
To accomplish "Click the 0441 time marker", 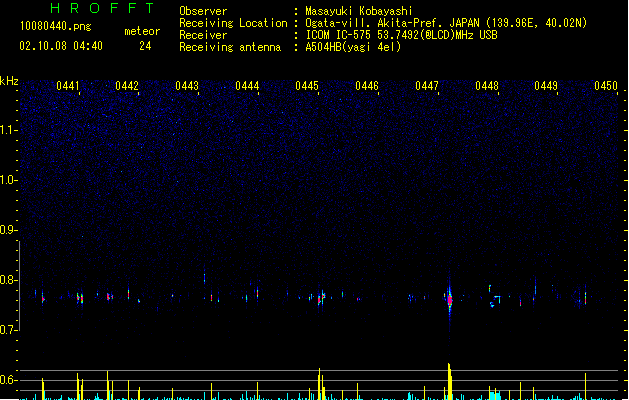I will (68, 86).
